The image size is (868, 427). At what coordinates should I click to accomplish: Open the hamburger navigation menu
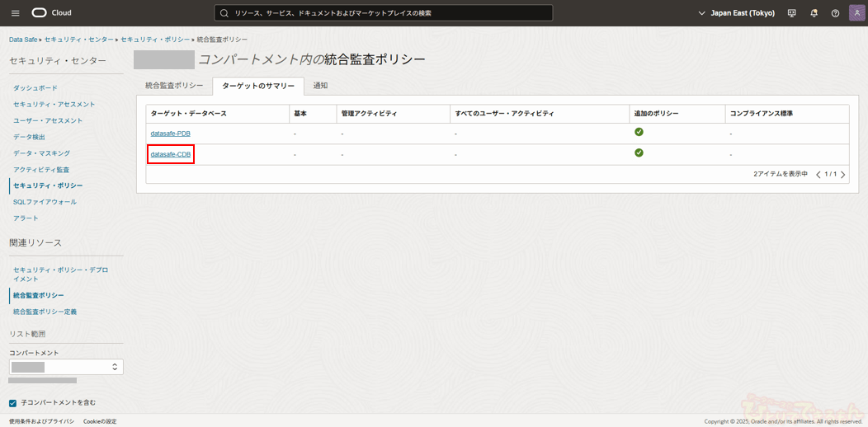point(15,13)
